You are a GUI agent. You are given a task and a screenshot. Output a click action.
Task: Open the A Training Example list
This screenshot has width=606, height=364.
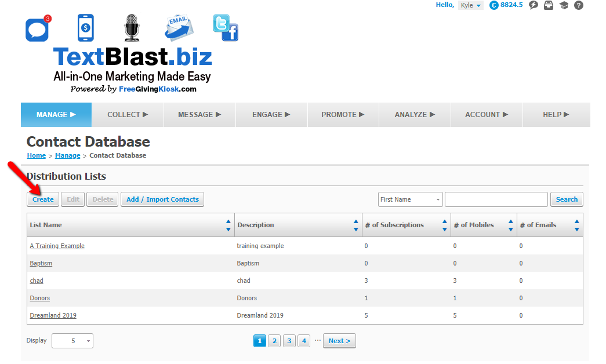click(57, 246)
